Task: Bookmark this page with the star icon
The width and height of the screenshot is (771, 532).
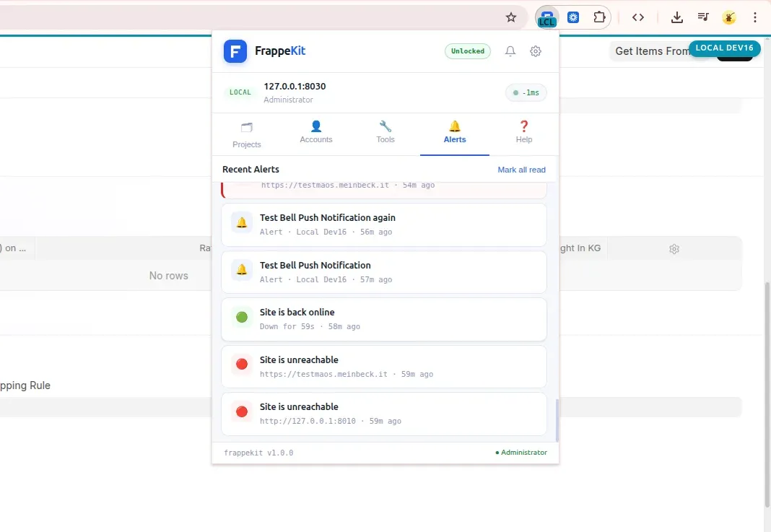Action: [x=511, y=18]
